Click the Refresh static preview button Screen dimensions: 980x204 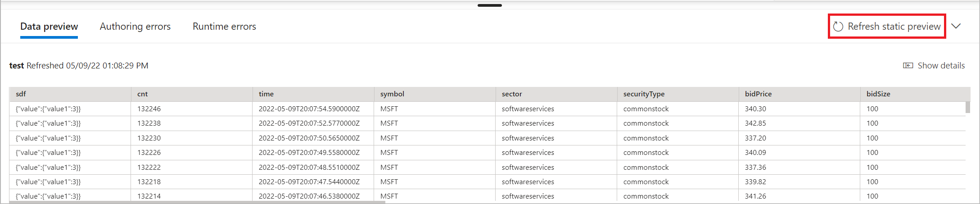tap(887, 27)
